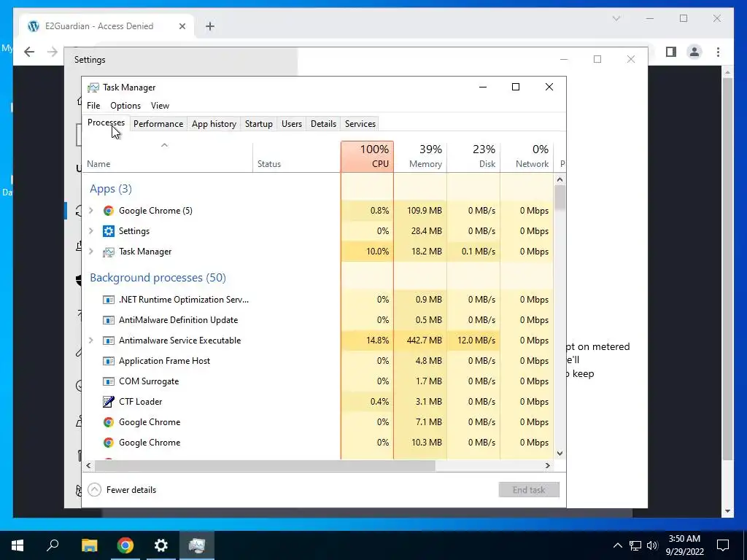The height and width of the screenshot is (560, 747).
Task: Click the Task Manager title bar icon
Action: pos(93,87)
